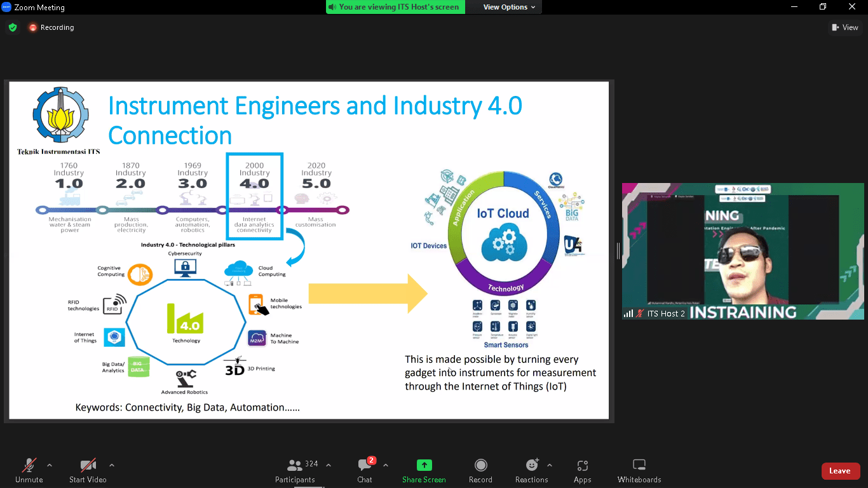The height and width of the screenshot is (488, 868).
Task: Open the View Options dropdown
Action: [x=509, y=7]
